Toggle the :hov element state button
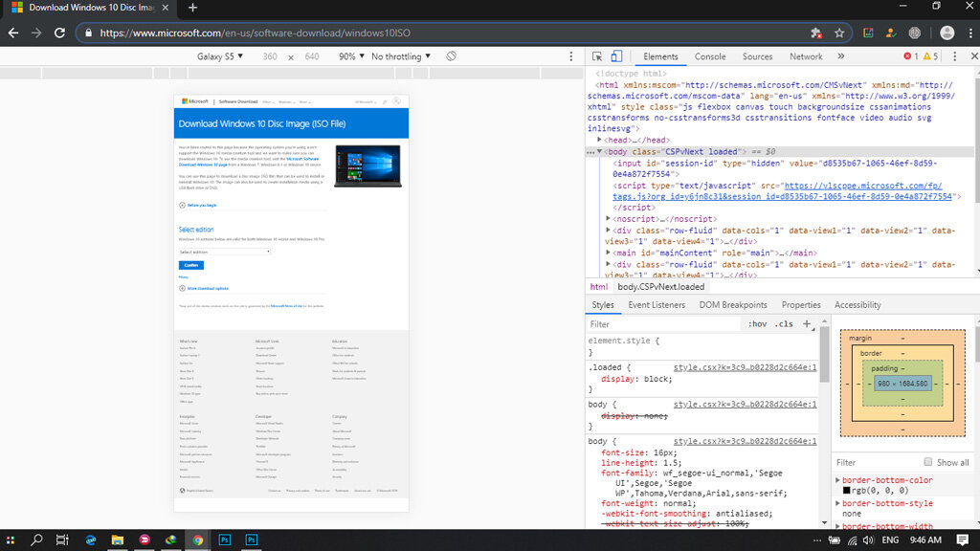Image resolution: width=980 pixels, height=551 pixels. [x=757, y=324]
